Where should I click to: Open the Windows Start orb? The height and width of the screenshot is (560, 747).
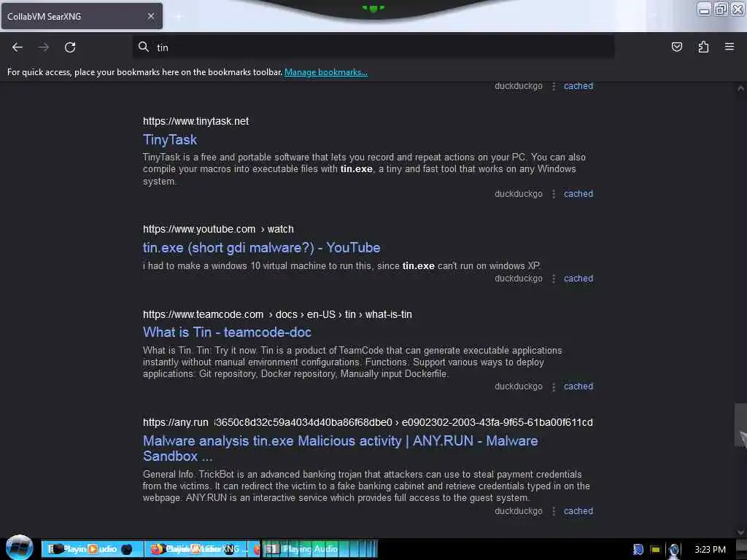(x=20, y=548)
